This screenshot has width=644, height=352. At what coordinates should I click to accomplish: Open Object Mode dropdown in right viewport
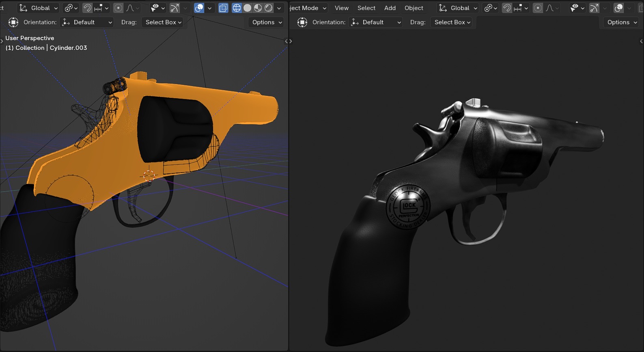[308, 8]
